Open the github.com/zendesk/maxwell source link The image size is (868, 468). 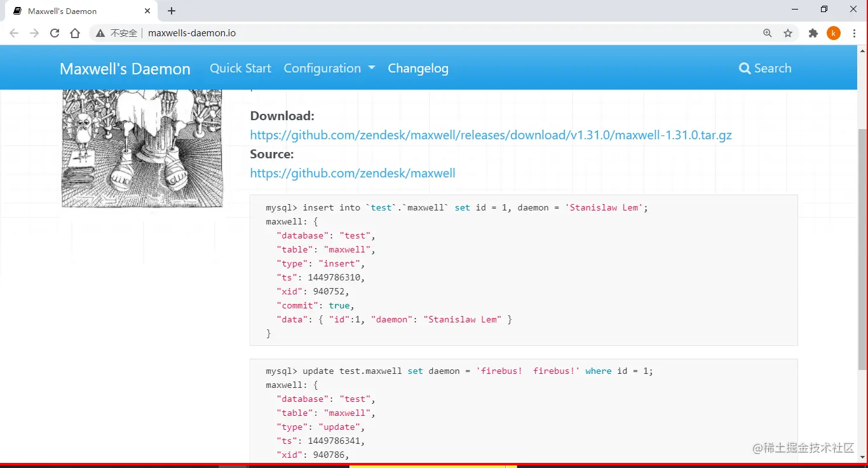coord(353,173)
